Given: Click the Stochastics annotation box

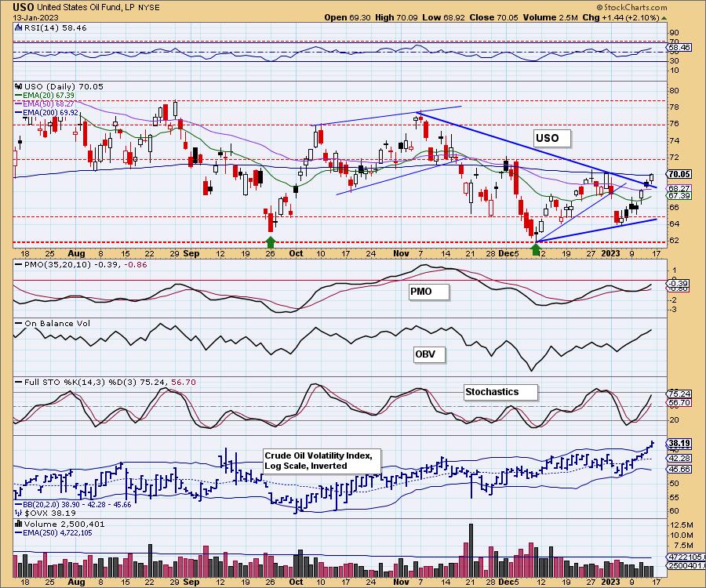Looking at the screenshot, I should click(x=500, y=392).
